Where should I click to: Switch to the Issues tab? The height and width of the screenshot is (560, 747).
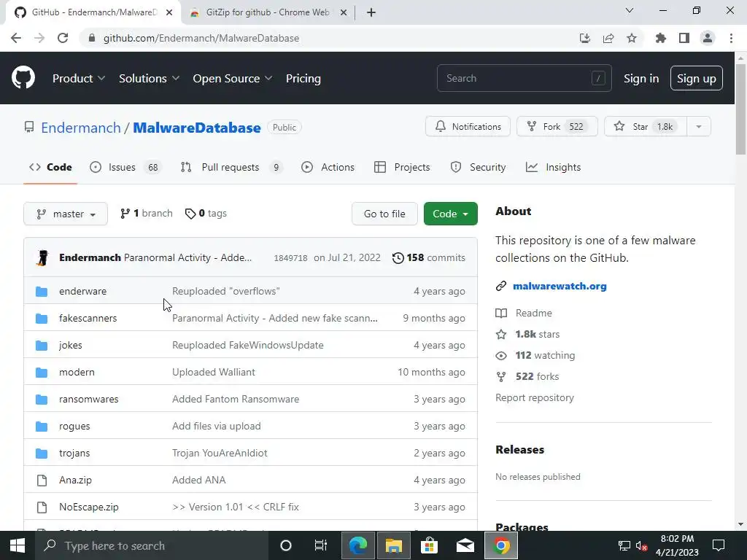125,167
